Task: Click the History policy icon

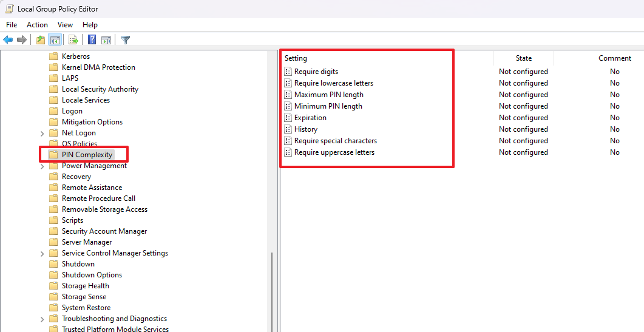Action: tap(288, 129)
